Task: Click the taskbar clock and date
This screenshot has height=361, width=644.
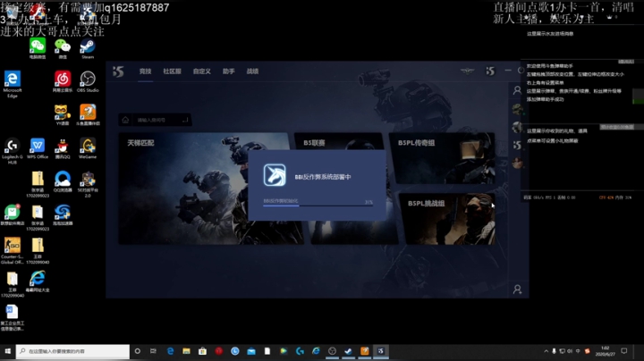Action: point(605,351)
